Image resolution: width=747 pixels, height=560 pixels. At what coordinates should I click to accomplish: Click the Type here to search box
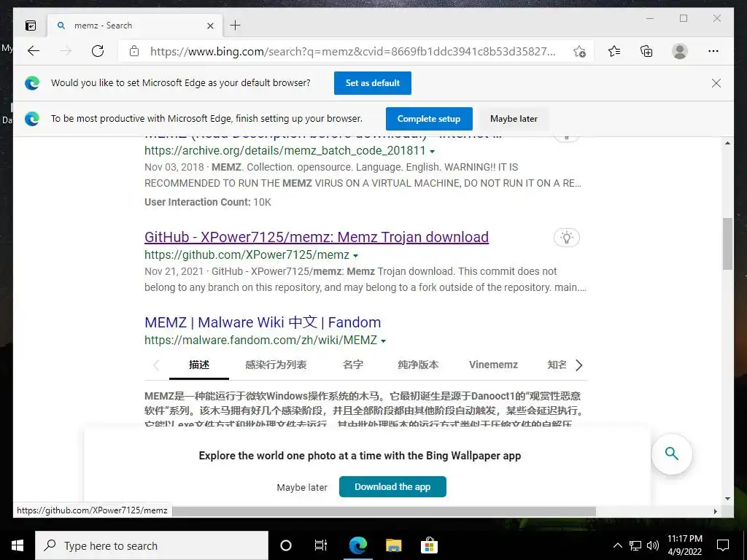pos(152,545)
